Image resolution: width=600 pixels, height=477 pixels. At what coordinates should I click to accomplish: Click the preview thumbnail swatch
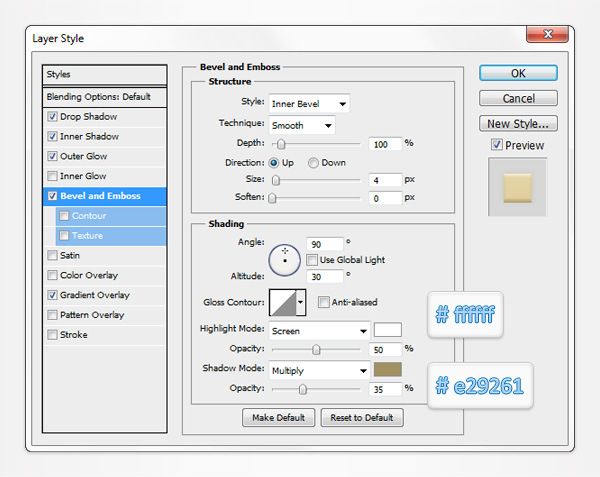[x=518, y=186]
